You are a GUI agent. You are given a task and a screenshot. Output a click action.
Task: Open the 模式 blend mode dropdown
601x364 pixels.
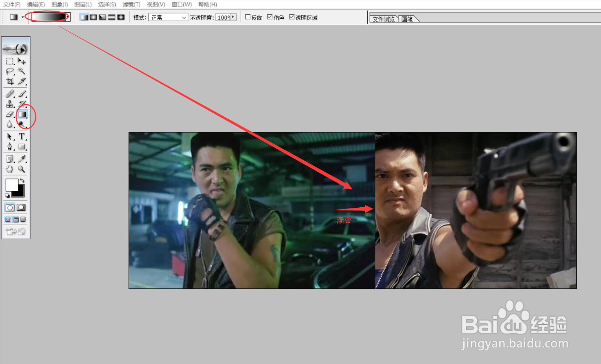[168, 17]
